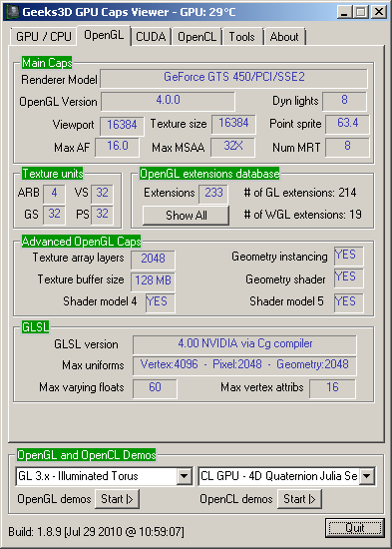
Task: Select the OpenGL tab
Action: tap(104, 35)
